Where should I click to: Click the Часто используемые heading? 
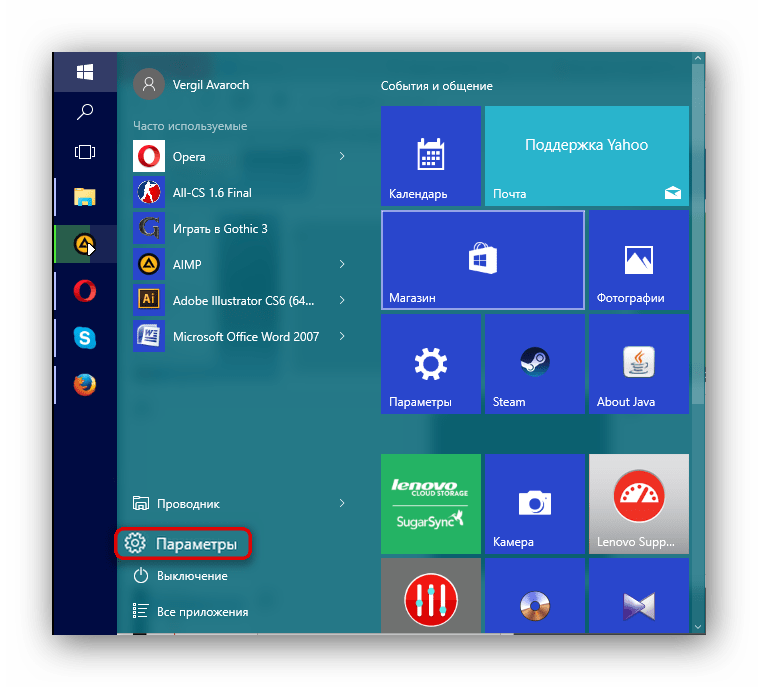click(x=190, y=126)
